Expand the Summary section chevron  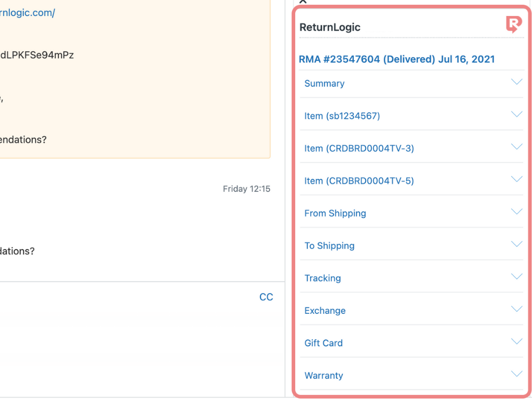coord(516,82)
